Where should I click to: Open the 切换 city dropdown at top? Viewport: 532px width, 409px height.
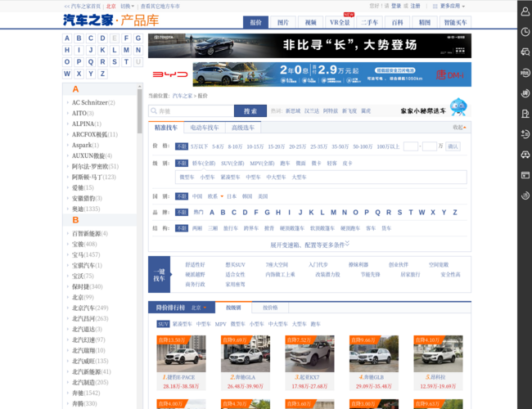[x=127, y=6]
